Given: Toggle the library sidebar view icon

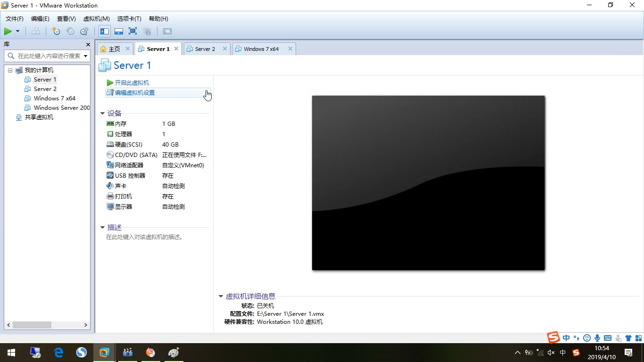Looking at the screenshot, I should [x=105, y=32].
